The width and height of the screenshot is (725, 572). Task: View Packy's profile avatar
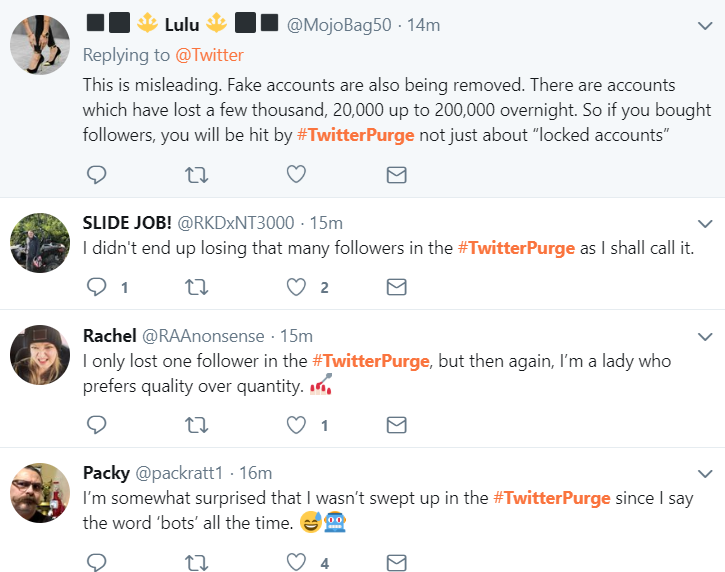click(39, 493)
